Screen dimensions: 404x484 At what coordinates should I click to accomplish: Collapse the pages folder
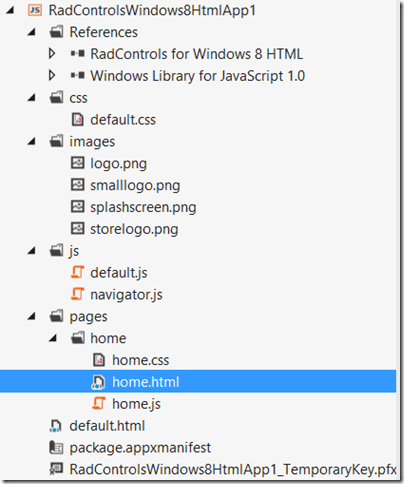[32, 316]
